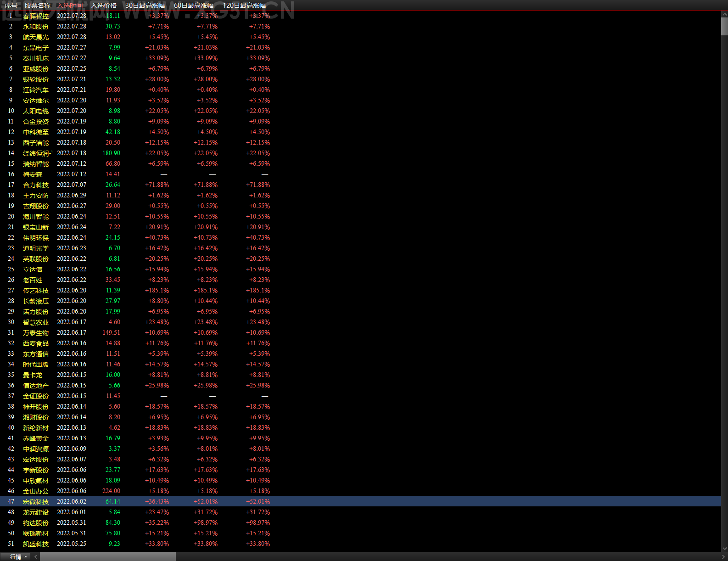Select stock 伟明环保
728x561 pixels.
(36, 238)
